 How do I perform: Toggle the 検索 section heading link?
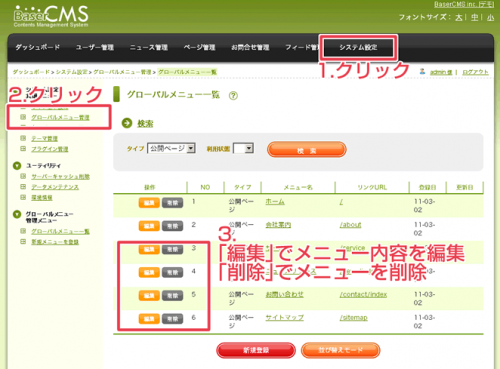click(x=145, y=124)
